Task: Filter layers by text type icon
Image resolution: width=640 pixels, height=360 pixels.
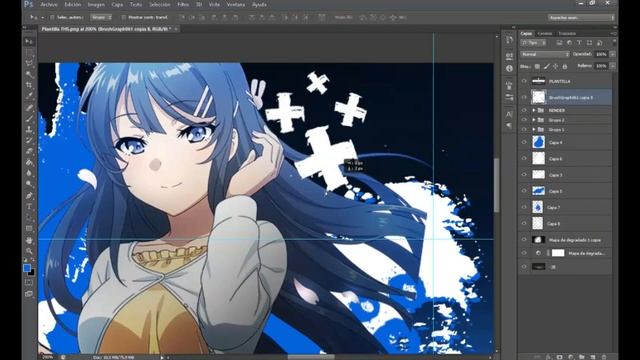Action: point(579,42)
